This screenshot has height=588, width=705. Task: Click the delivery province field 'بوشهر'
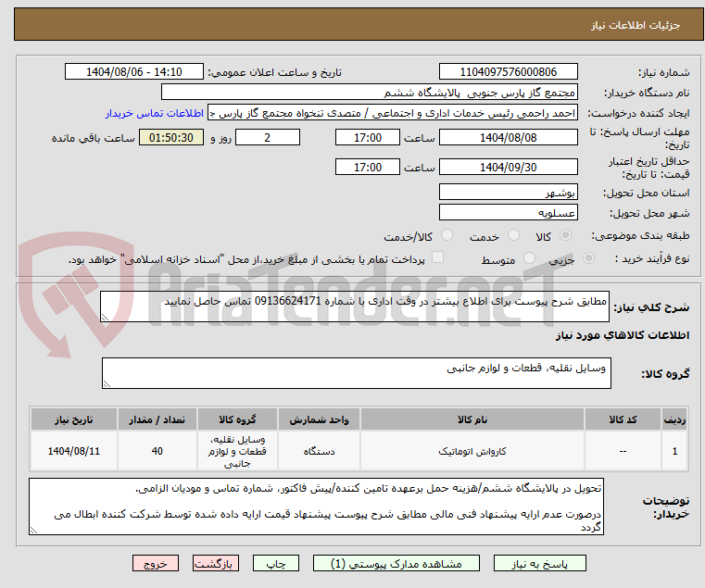508,192
